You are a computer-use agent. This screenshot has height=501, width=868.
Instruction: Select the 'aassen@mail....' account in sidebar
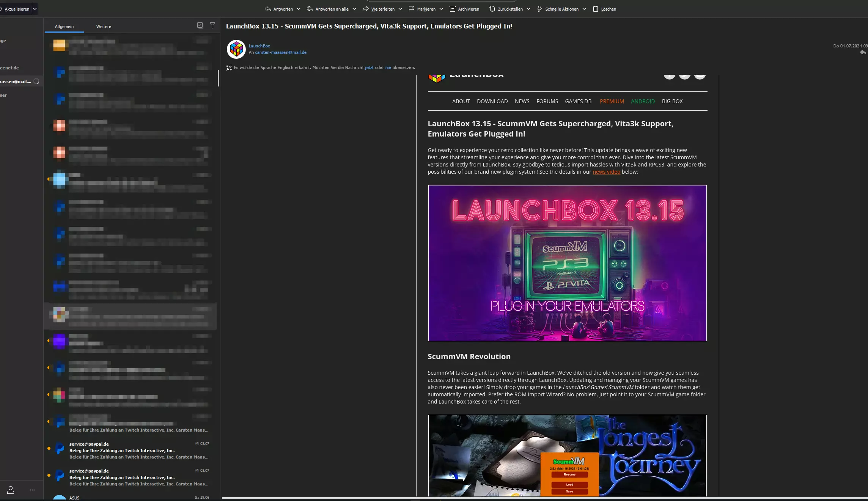click(16, 81)
